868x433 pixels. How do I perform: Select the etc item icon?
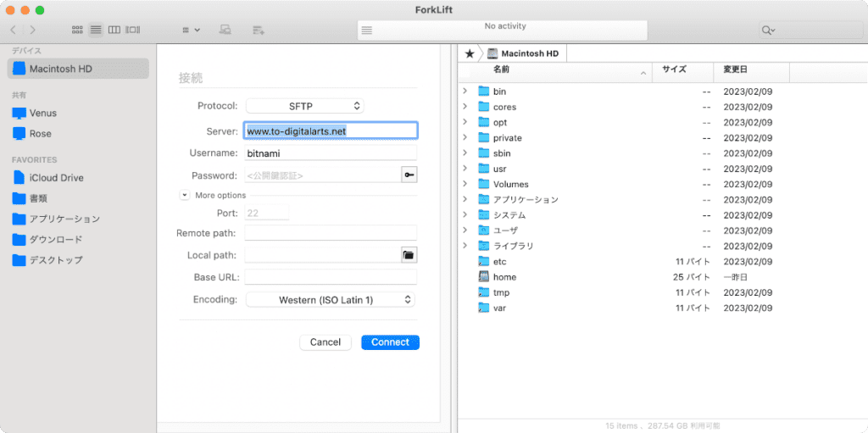point(484,261)
